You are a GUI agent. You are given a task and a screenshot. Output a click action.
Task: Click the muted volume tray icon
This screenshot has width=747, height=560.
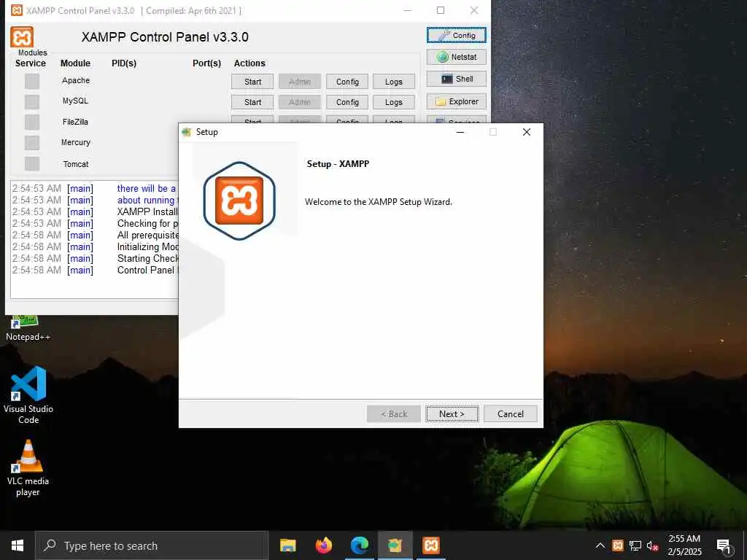click(x=653, y=545)
